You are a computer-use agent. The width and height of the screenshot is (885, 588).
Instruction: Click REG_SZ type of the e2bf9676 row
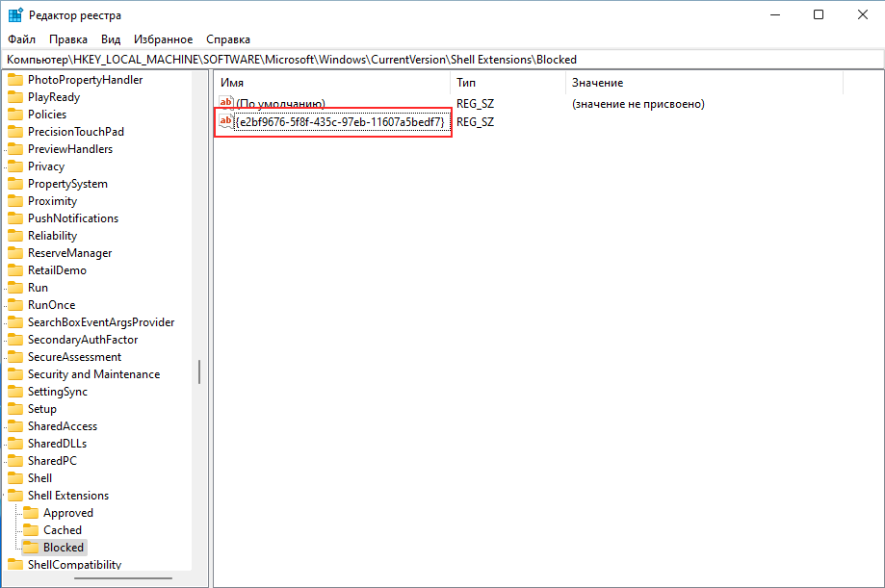(475, 122)
